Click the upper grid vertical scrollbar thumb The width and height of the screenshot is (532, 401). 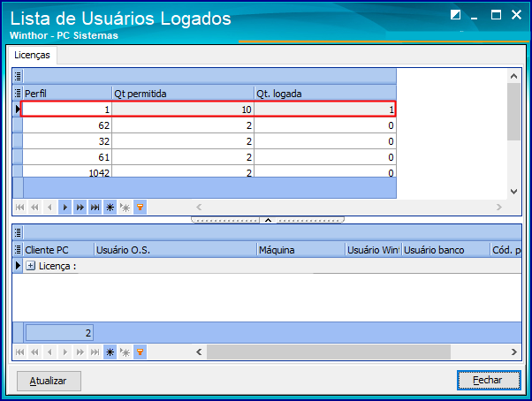[x=513, y=111]
